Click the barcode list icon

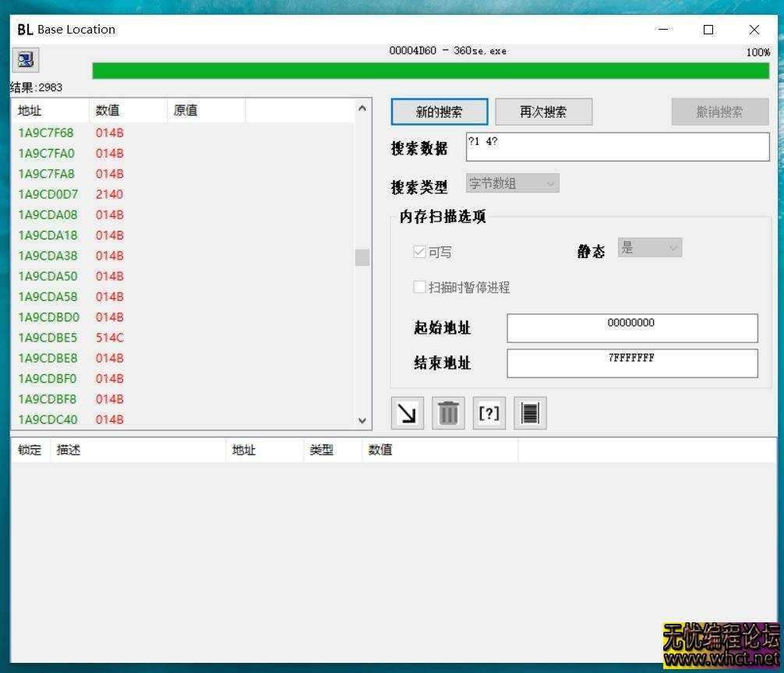[x=530, y=413]
